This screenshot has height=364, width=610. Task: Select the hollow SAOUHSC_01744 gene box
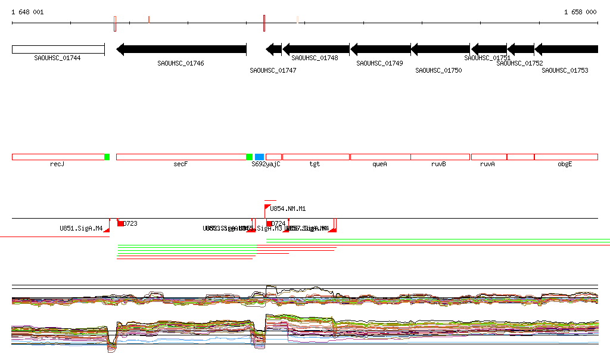pyautogui.click(x=58, y=49)
